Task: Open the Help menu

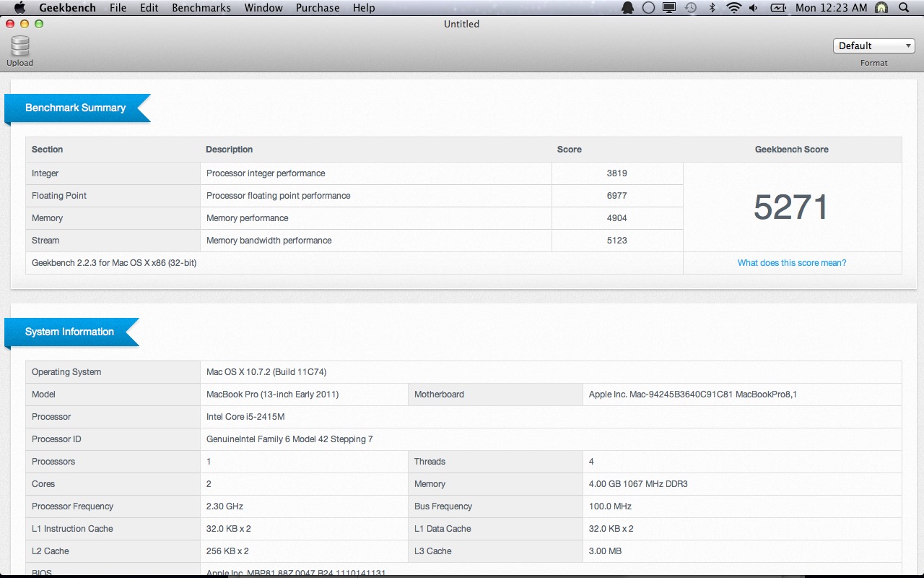Action: coord(364,8)
